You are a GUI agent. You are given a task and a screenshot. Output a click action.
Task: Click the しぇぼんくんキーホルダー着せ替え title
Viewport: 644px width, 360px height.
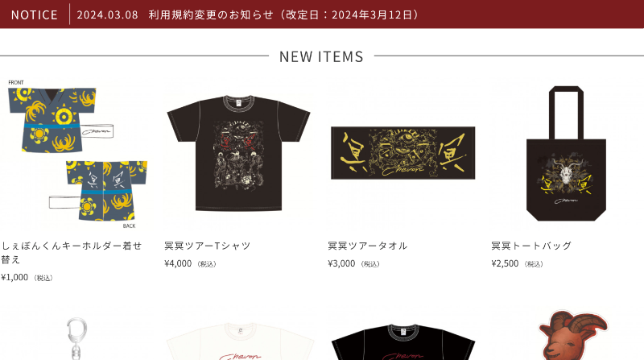click(72, 252)
